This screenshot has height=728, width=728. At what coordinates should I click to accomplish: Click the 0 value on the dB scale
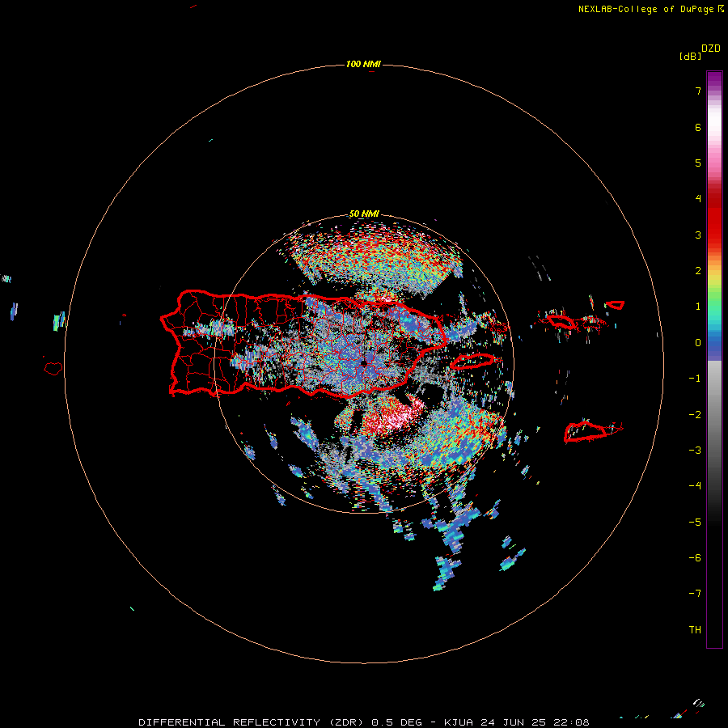click(698, 343)
